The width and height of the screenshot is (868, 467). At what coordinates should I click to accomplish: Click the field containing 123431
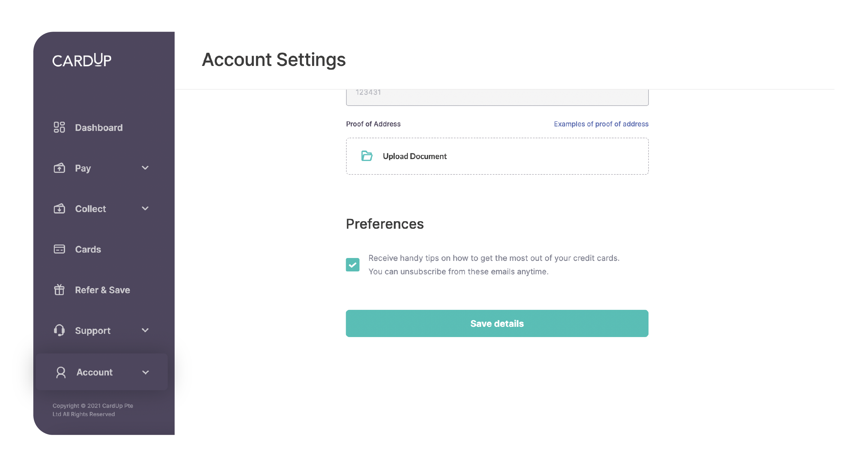[497, 96]
